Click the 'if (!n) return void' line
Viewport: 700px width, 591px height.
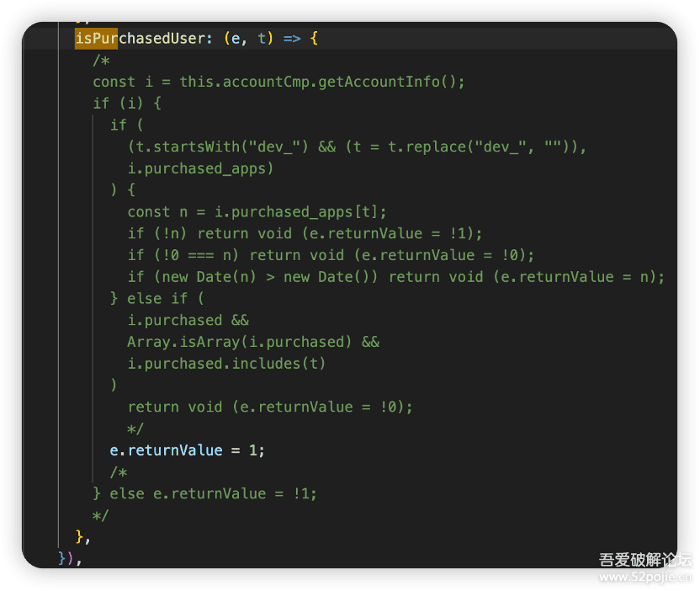(305, 233)
